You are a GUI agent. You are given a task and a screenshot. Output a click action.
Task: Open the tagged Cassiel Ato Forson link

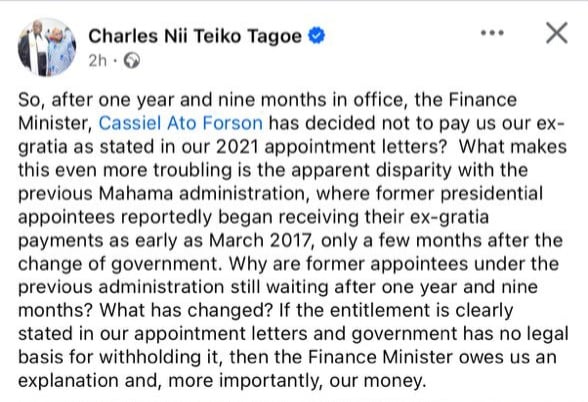[x=180, y=123]
